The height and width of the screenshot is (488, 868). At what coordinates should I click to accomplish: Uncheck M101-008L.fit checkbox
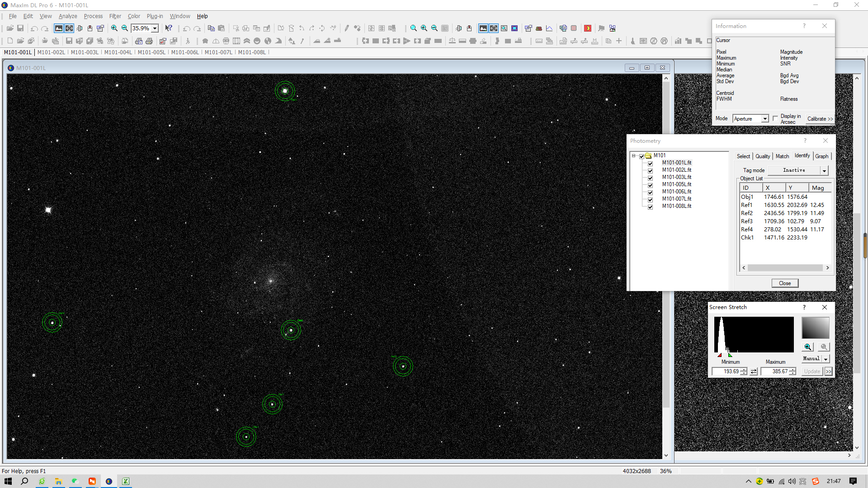coord(650,207)
